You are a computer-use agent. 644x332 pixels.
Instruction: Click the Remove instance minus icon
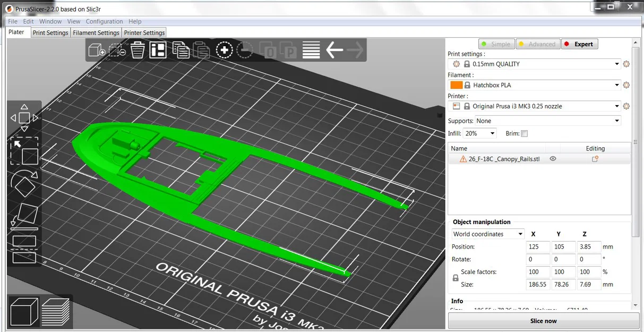pyautogui.click(x=245, y=50)
